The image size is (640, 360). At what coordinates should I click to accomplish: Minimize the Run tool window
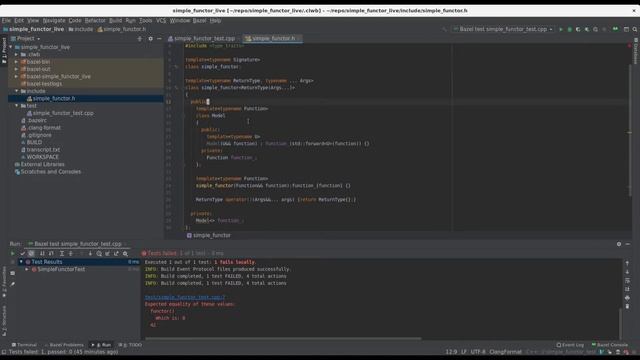[x=628, y=244]
